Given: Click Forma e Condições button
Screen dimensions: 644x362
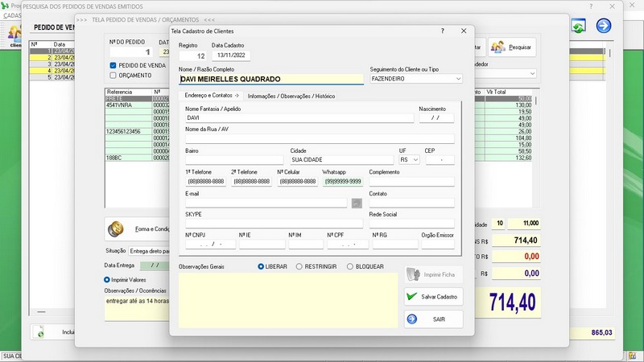Looking at the screenshot, I should click(x=137, y=229).
